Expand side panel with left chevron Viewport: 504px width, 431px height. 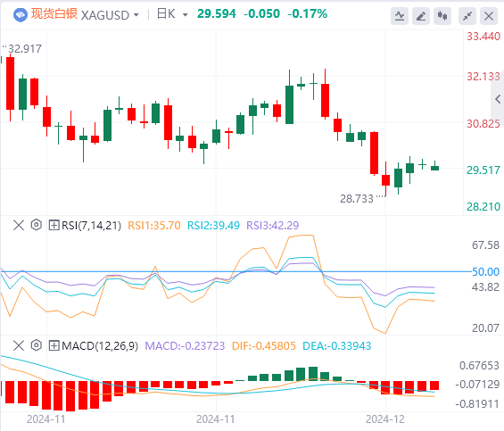(x=498, y=99)
